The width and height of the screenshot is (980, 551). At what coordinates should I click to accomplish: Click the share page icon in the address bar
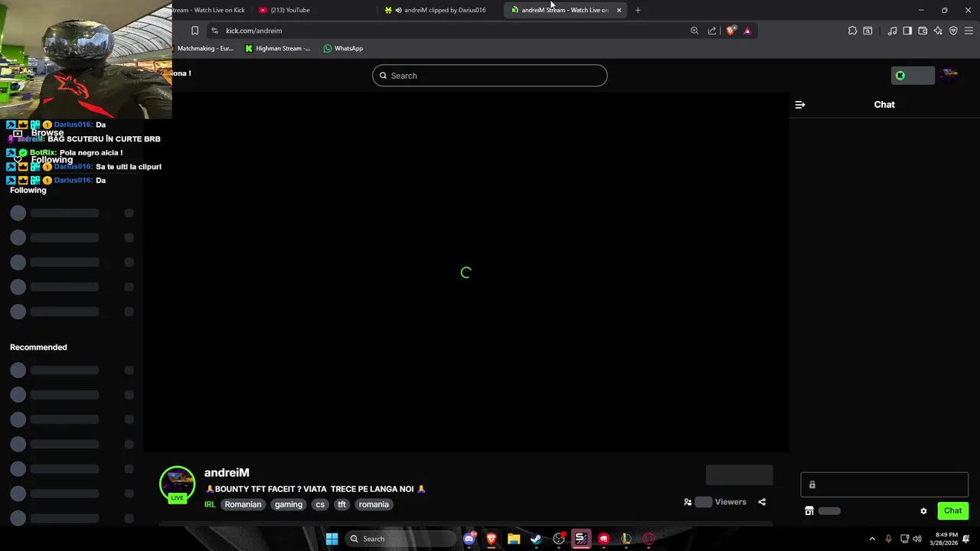[x=712, y=31]
